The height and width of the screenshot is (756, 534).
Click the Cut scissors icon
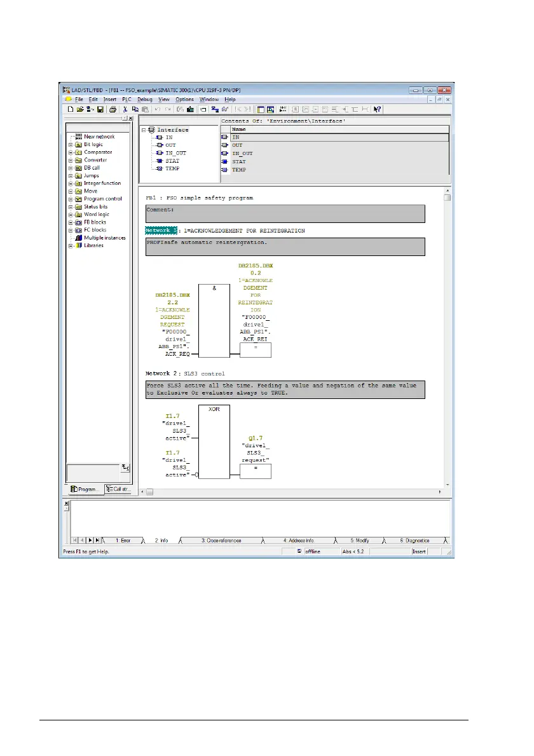point(126,109)
